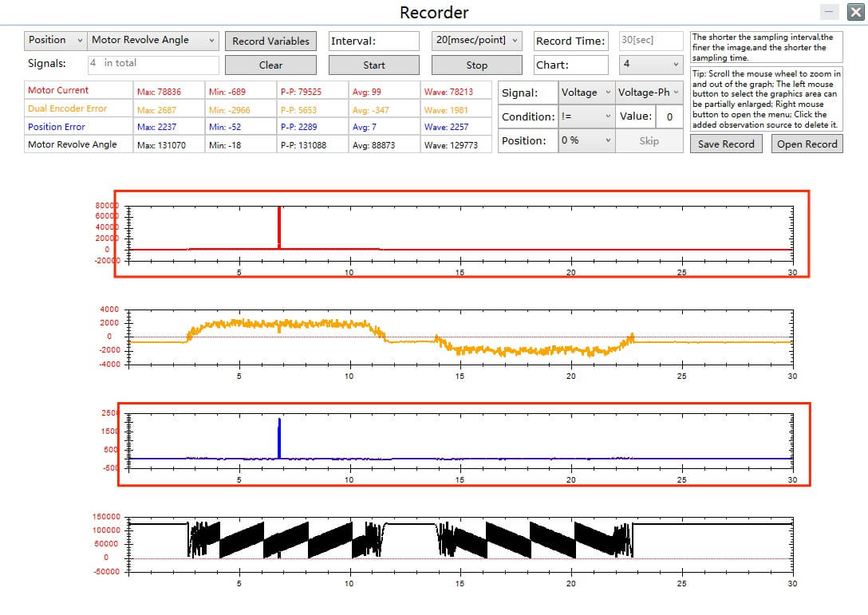This screenshot has width=868, height=615.
Task: Click the red spike in Motor Current chart
Action: coord(279,227)
